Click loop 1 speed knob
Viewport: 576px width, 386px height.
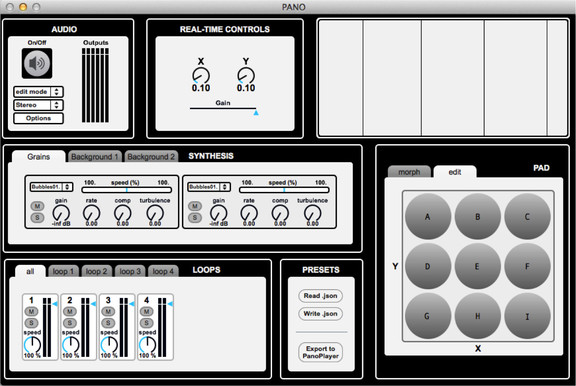coord(33,345)
